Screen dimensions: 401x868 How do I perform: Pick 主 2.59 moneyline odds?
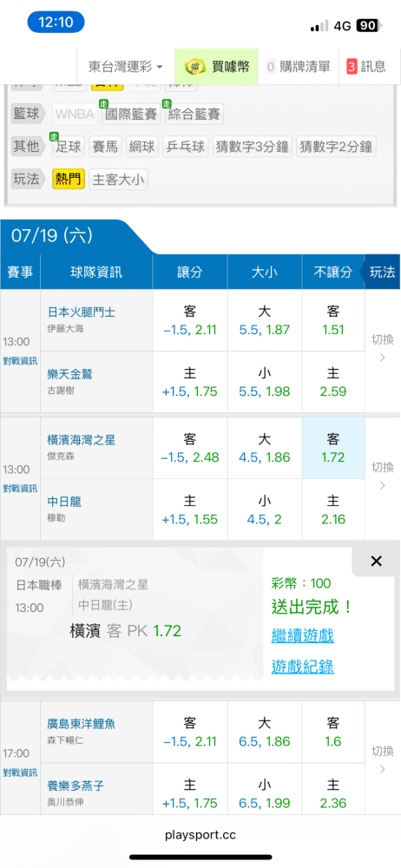(333, 382)
